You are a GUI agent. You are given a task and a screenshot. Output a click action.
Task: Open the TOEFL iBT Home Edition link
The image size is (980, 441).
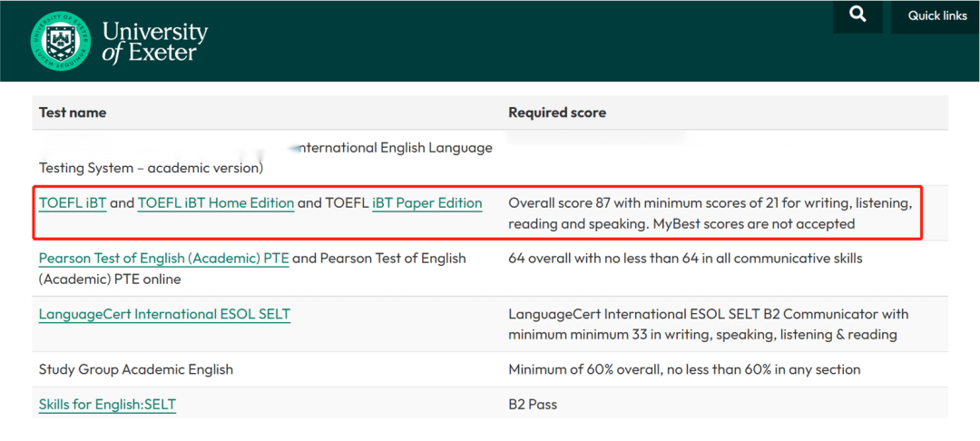pos(216,203)
